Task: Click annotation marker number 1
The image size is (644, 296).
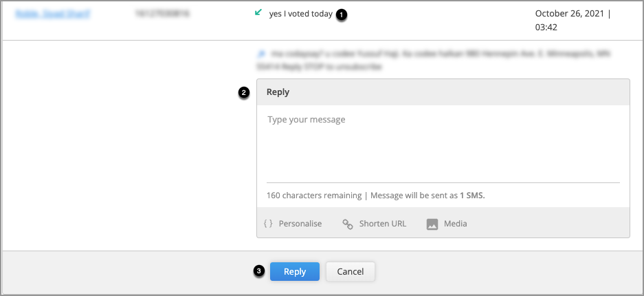Action: (x=342, y=15)
